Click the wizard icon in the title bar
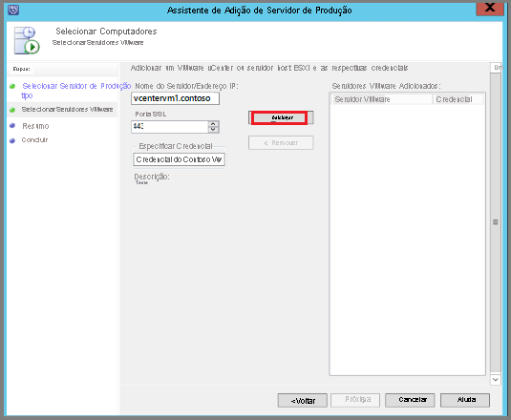This screenshot has width=511, height=420. 13,10
